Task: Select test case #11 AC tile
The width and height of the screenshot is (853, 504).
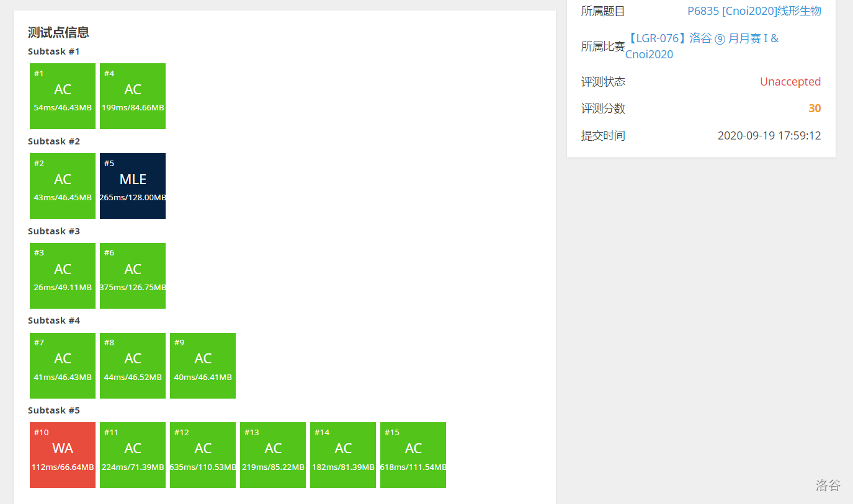Action: [x=133, y=455]
